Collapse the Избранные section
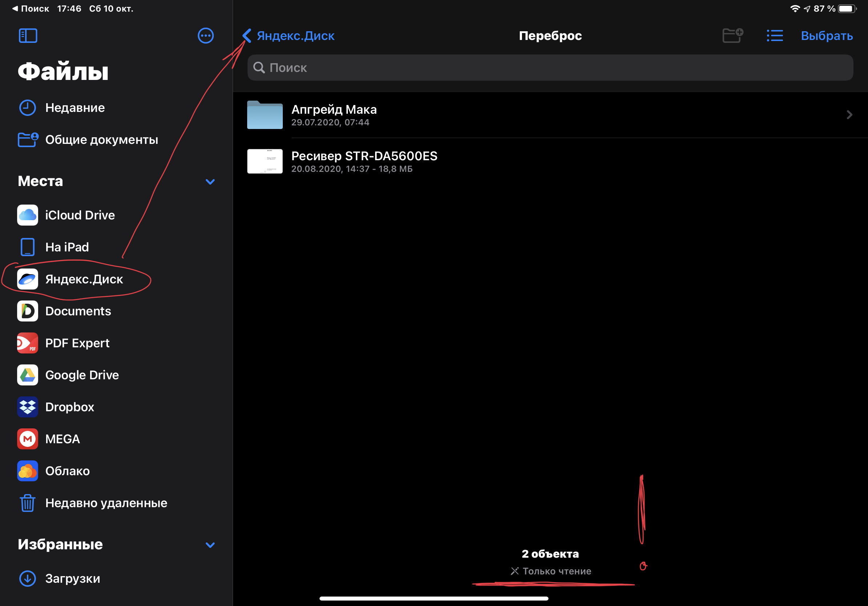Screen dimensions: 868x606 pyautogui.click(x=210, y=545)
